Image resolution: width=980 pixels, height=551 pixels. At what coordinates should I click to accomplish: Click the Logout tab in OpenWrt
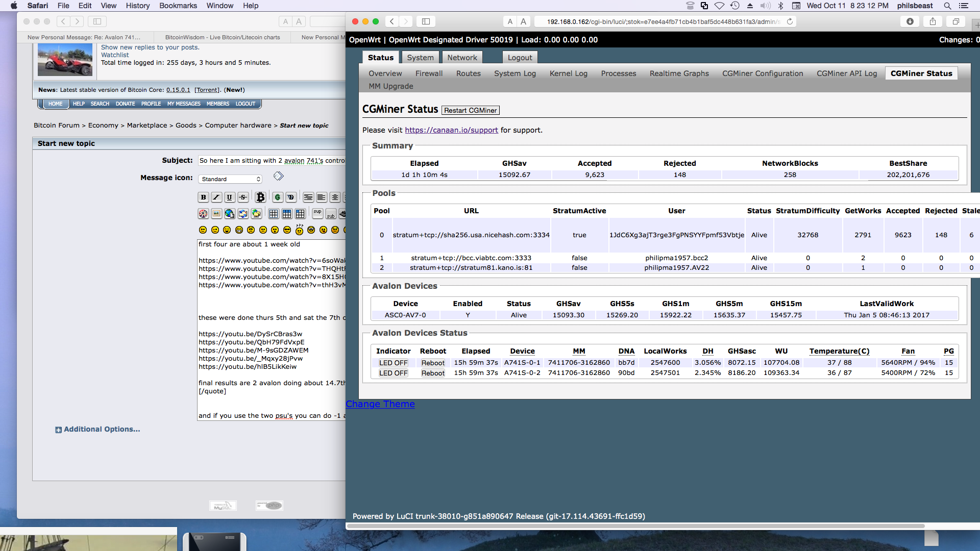[520, 58]
